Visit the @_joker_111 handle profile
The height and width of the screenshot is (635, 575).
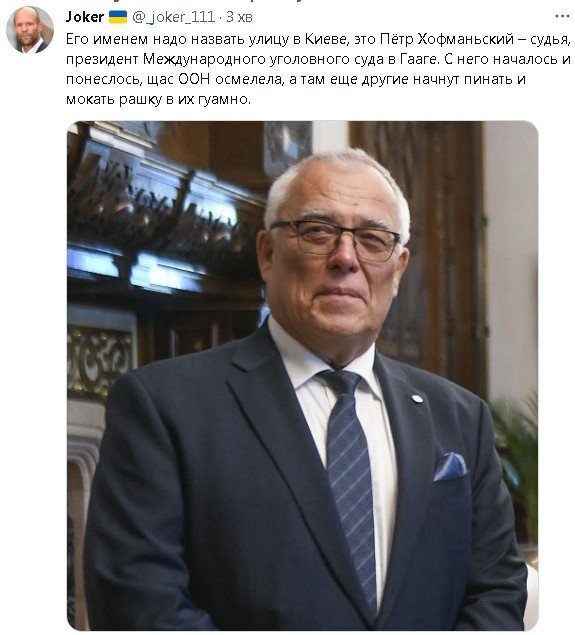(173, 17)
